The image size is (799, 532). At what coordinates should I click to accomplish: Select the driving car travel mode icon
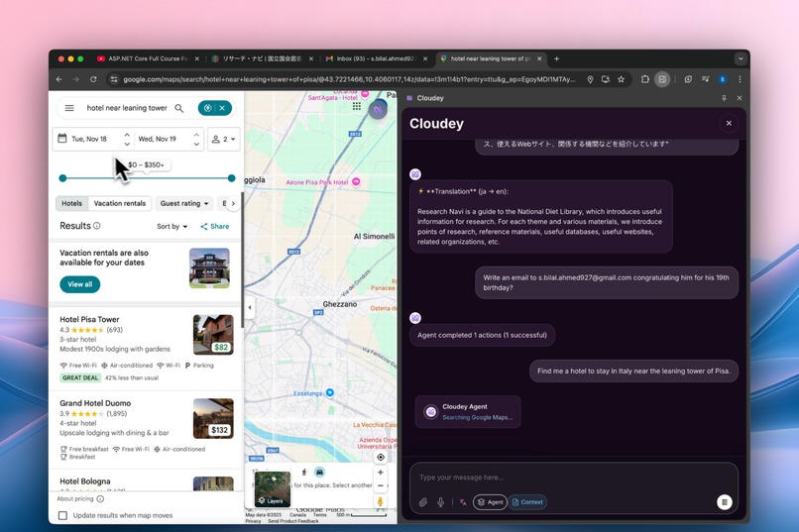319,473
